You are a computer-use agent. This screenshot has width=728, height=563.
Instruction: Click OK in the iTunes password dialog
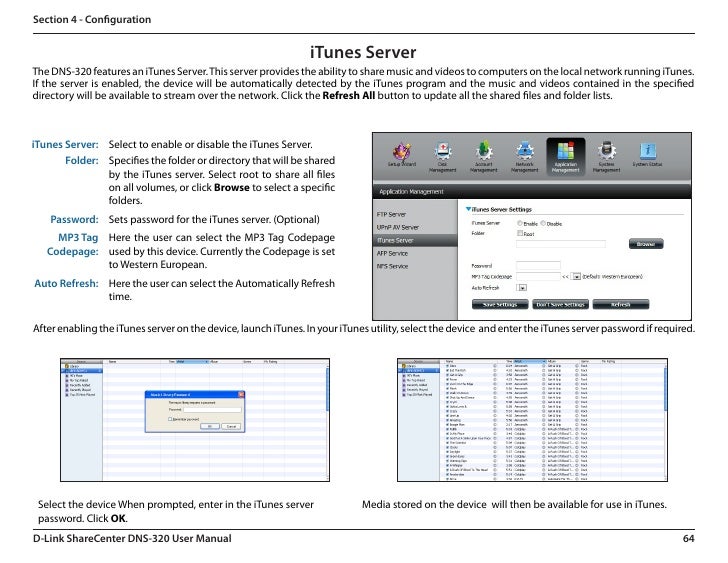click(209, 426)
